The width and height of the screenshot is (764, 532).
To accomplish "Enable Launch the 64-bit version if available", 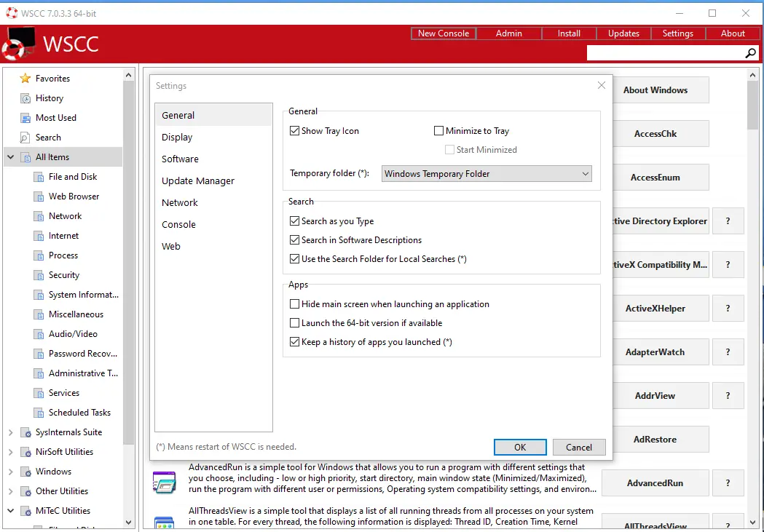I will click(294, 322).
